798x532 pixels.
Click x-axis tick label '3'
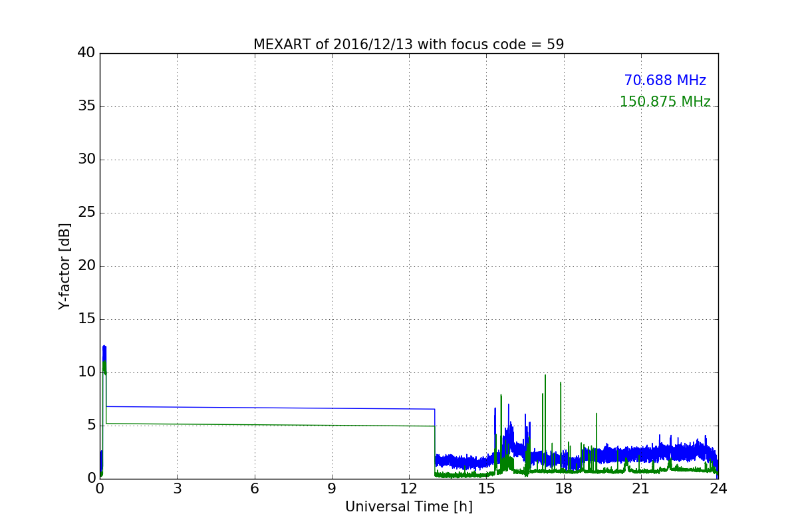click(177, 489)
